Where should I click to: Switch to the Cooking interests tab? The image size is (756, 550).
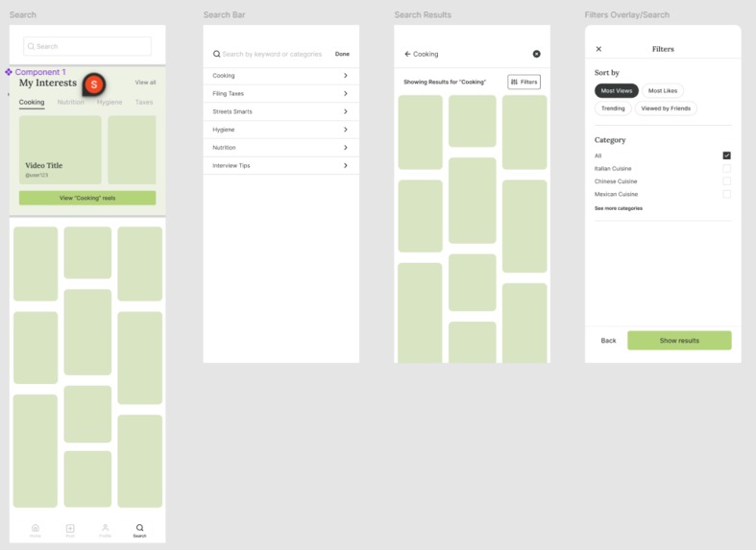click(32, 102)
